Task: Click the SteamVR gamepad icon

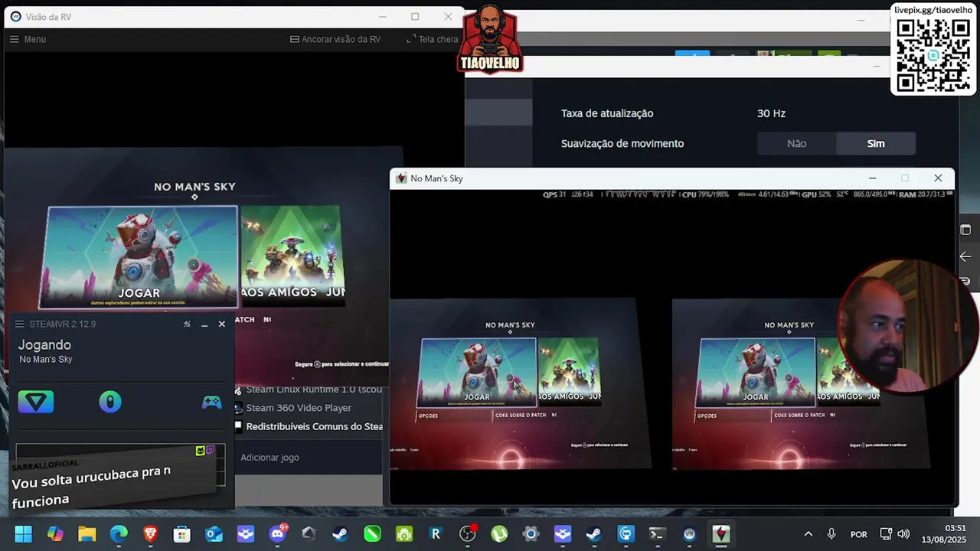Action: tap(211, 402)
